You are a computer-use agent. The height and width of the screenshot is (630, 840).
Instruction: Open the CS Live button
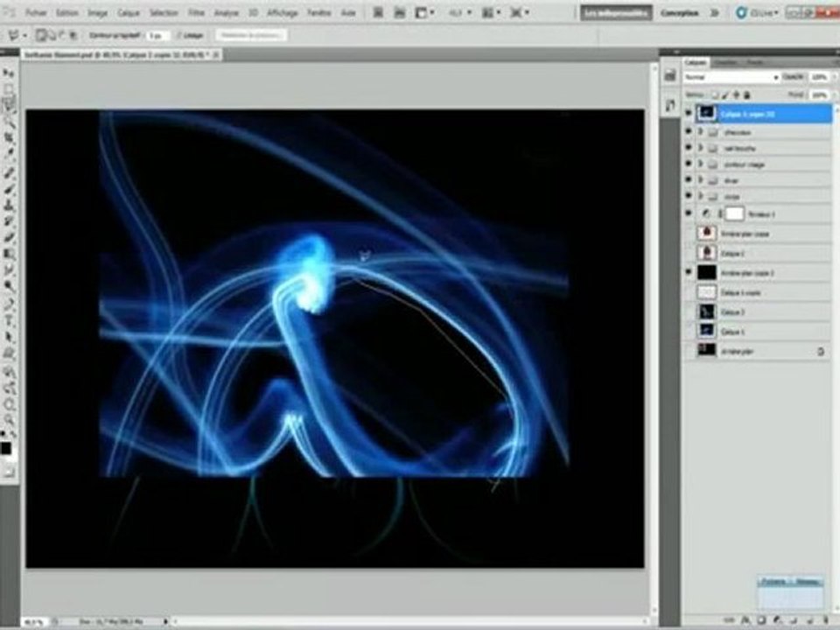point(756,12)
